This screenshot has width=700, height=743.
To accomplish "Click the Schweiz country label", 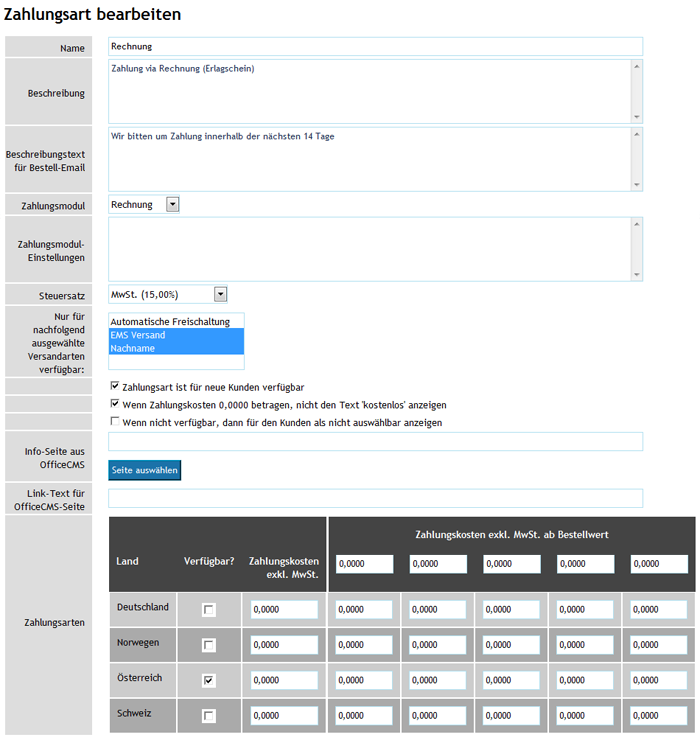I will click(x=134, y=713).
